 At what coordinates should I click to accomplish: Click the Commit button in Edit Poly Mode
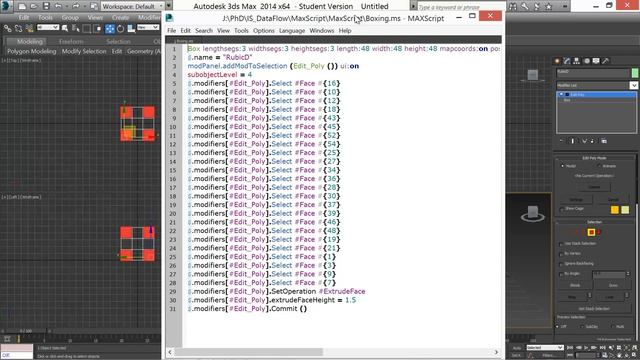594,187
